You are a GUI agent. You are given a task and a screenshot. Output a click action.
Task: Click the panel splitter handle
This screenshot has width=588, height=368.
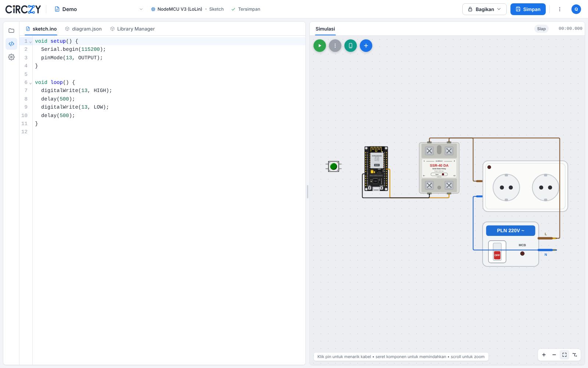pyautogui.click(x=308, y=192)
